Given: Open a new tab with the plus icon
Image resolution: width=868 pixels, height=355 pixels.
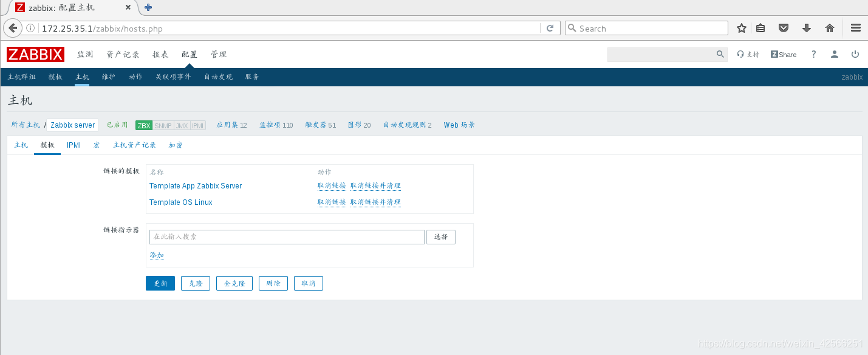Looking at the screenshot, I should coord(148,7).
